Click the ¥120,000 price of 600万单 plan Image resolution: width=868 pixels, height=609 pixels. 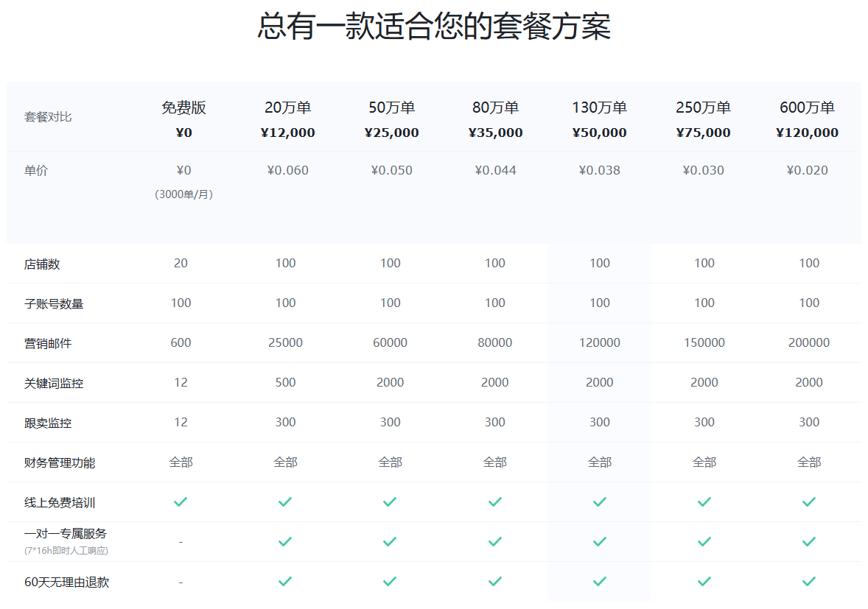click(x=807, y=133)
